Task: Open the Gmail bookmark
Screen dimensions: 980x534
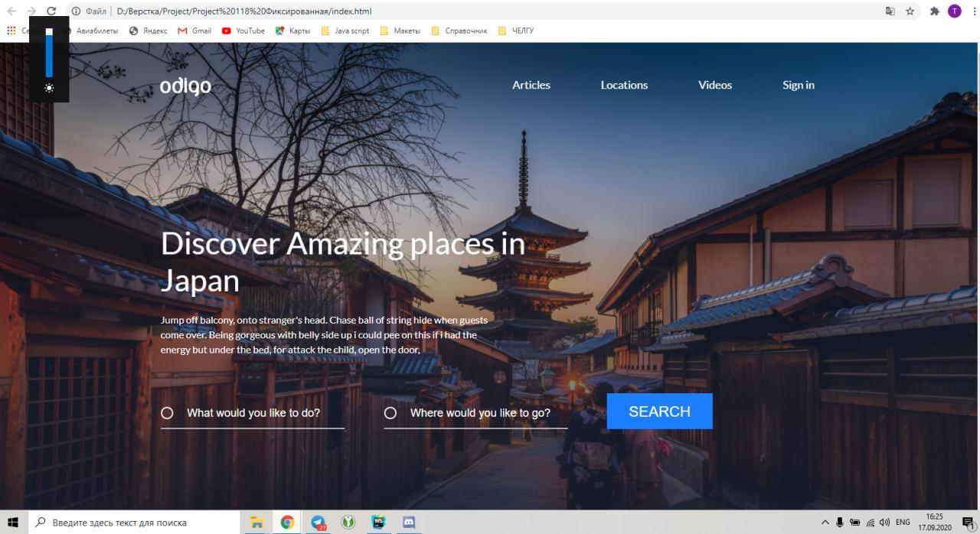Action: coord(194,31)
